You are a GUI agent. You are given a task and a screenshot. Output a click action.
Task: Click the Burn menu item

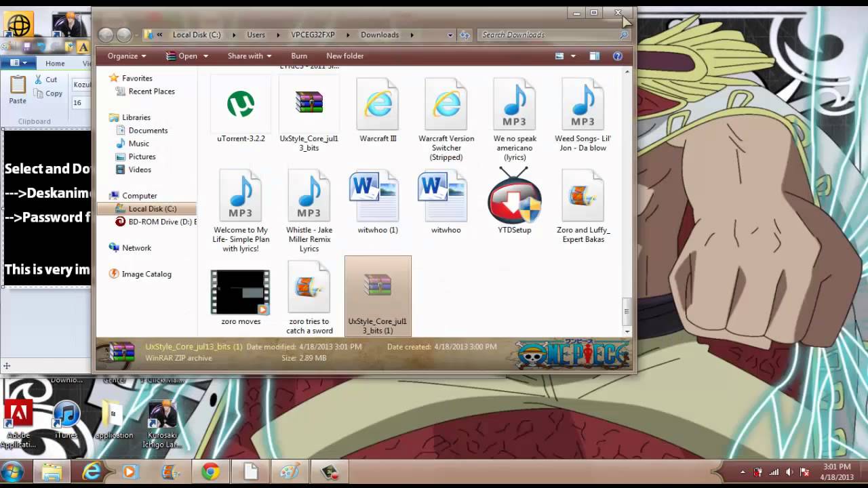click(299, 56)
